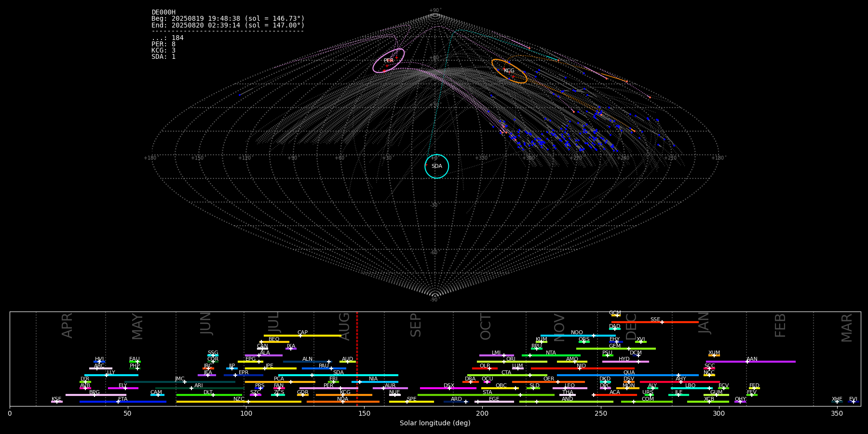Image resolution: width=868 pixels, height=434 pixels.
Task: Select the 'SDA: 1' legend entry
Action: pyautogui.click(x=163, y=56)
